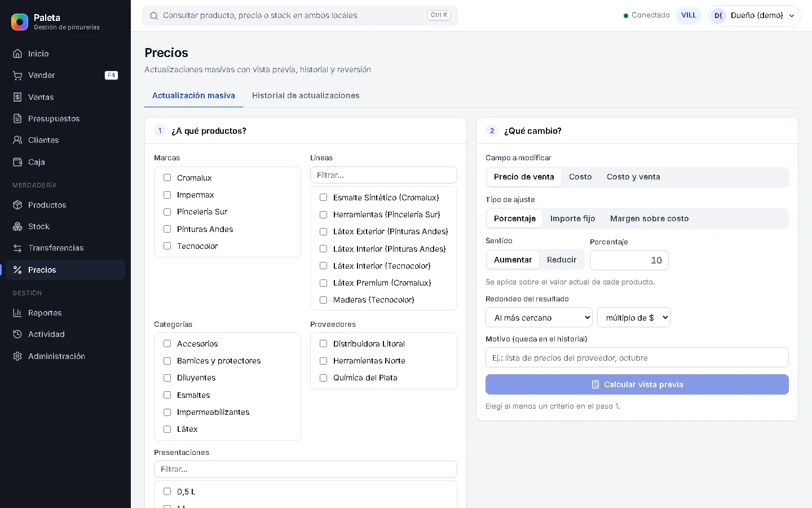Click the Paleta logo icon
The image size is (812, 508).
20,22
